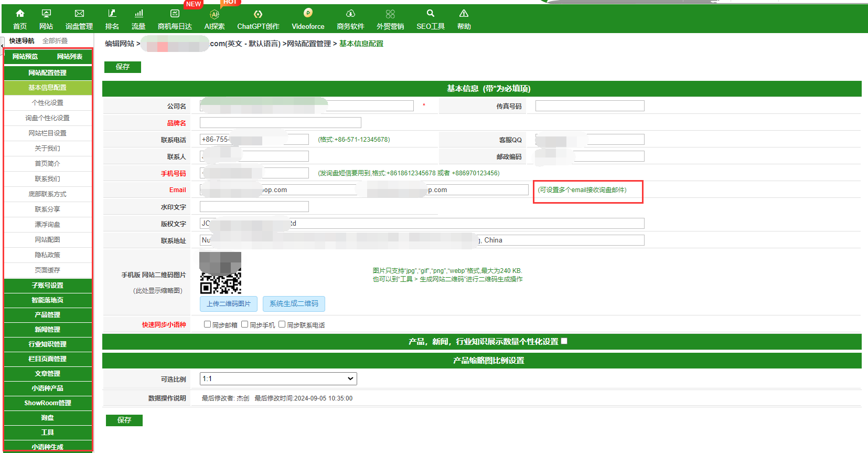Select 基本信息配置 in the sidebar
The height and width of the screenshot is (453, 868).
(48, 88)
